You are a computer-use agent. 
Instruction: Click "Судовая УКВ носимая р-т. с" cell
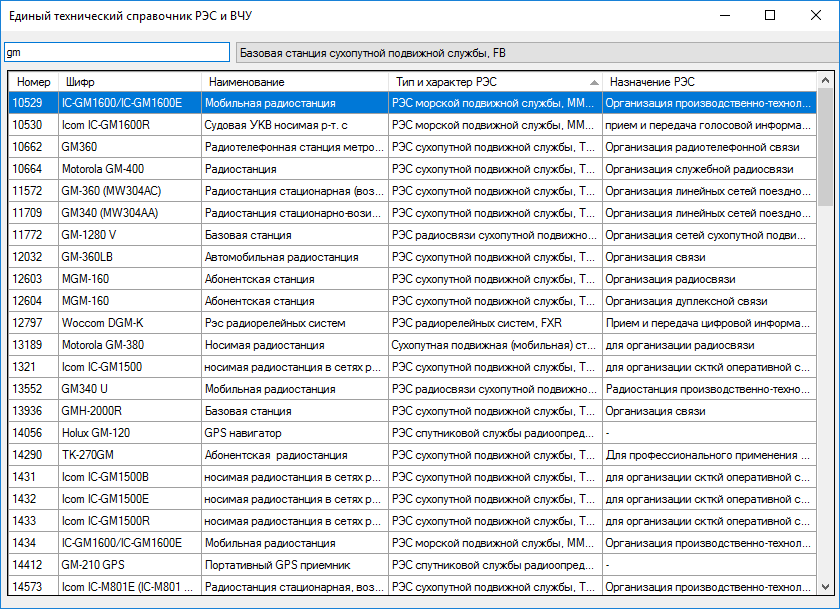tap(295, 125)
